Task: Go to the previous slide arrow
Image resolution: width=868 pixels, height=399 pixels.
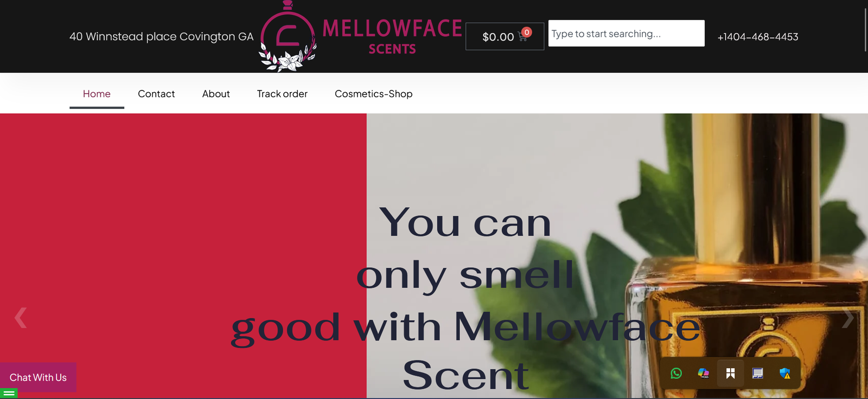Action: pyautogui.click(x=21, y=318)
